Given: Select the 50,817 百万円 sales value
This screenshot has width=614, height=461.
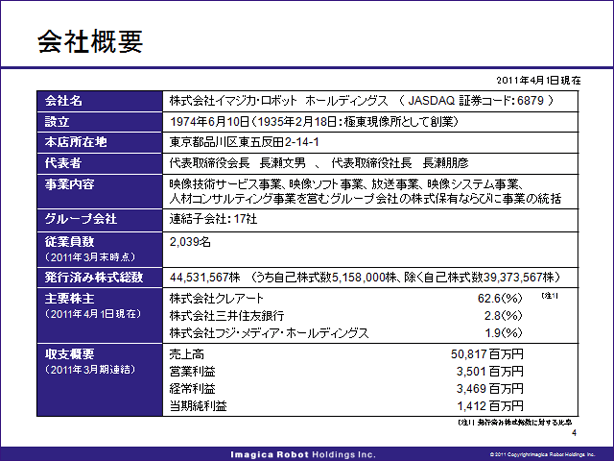Looking at the screenshot, I should pos(487,354).
